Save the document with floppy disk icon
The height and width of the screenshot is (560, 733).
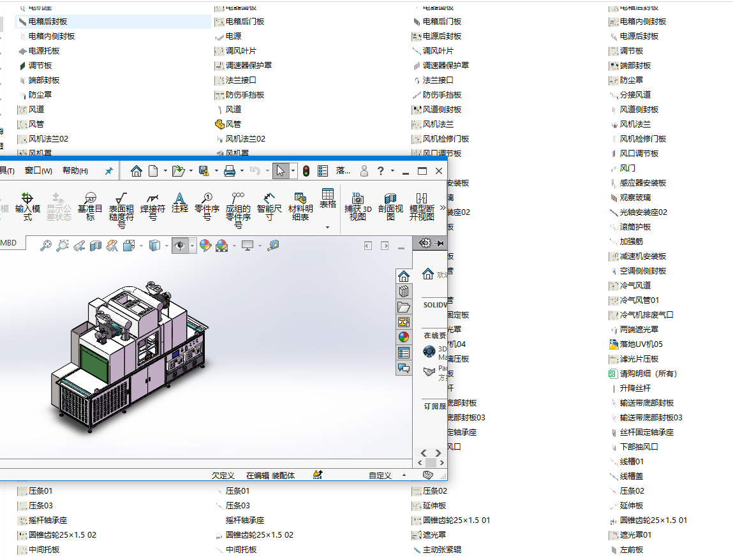tap(204, 171)
